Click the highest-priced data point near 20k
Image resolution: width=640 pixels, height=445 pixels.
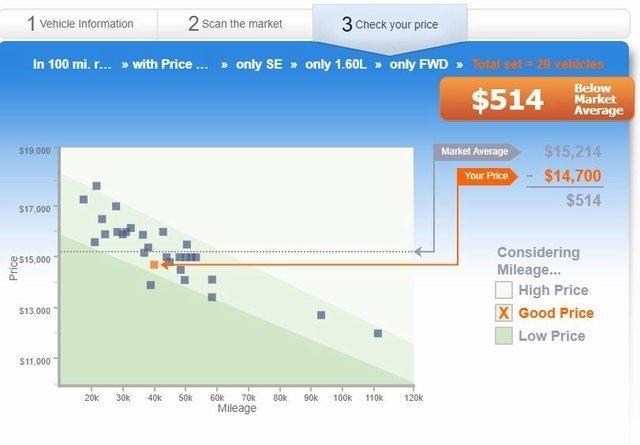96,186
